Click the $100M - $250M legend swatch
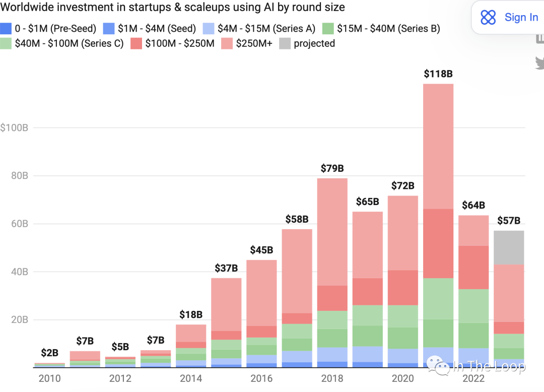The image size is (544, 392). (x=137, y=43)
